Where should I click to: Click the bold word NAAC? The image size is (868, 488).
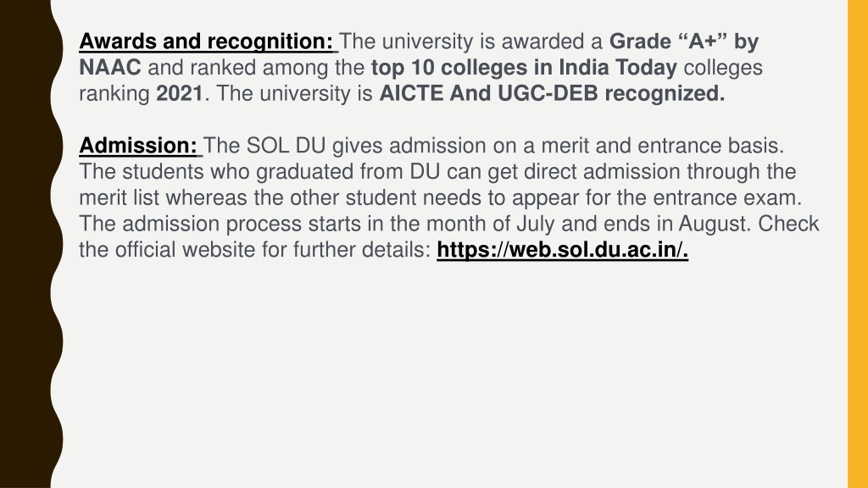click(x=110, y=68)
